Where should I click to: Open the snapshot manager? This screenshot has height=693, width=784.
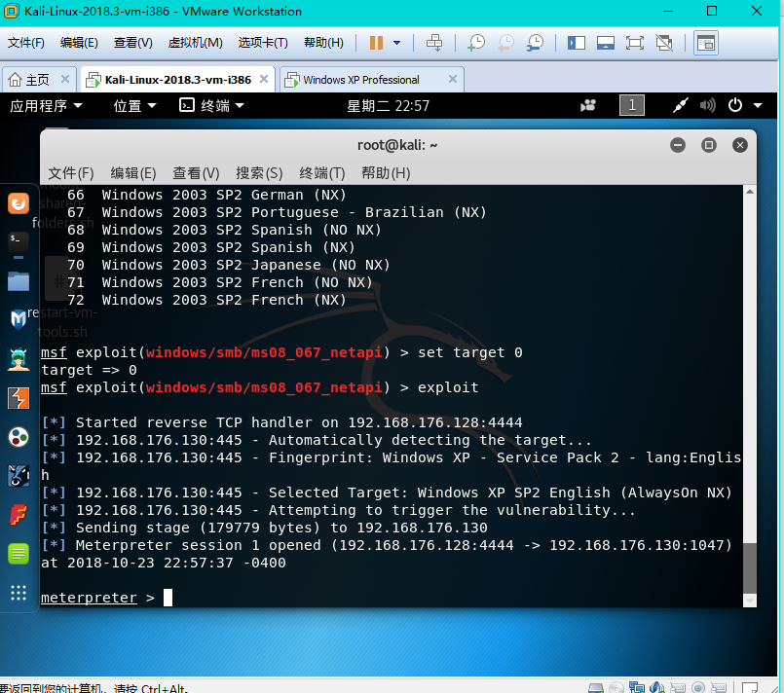[535, 43]
